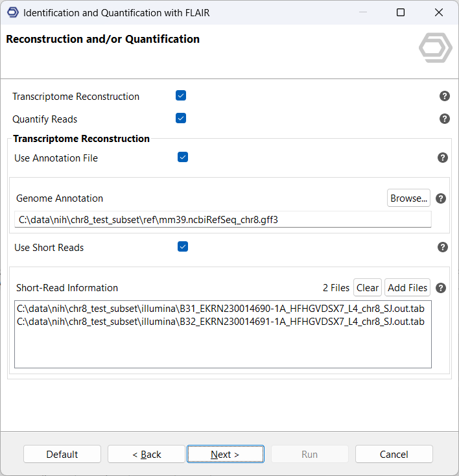The height and width of the screenshot is (476, 459).
Task: Toggle the Quantify Reads checkbox
Action: click(x=181, y=118)
